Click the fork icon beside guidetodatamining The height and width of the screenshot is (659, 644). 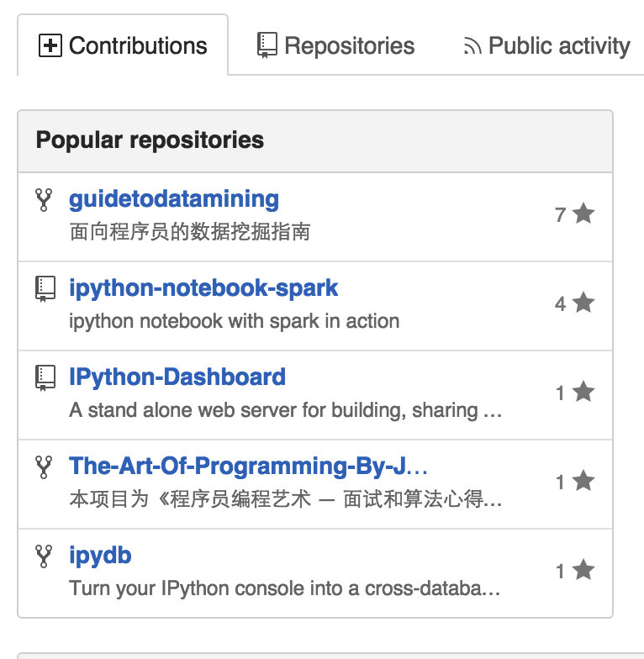click(x=45, y=200)
